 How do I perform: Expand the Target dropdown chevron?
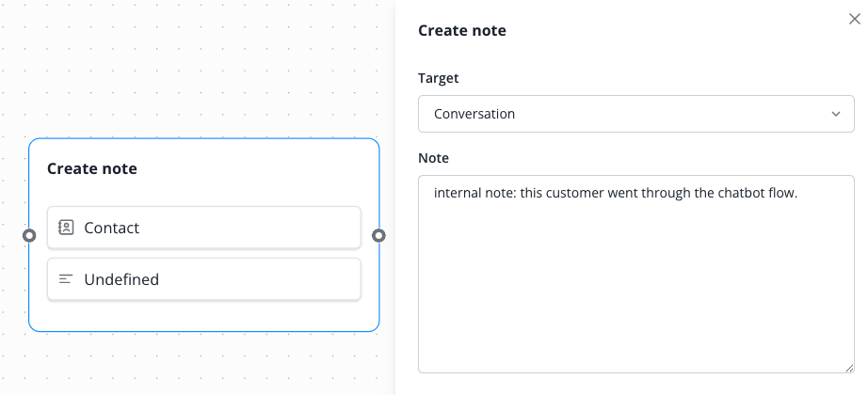(835, 114)
